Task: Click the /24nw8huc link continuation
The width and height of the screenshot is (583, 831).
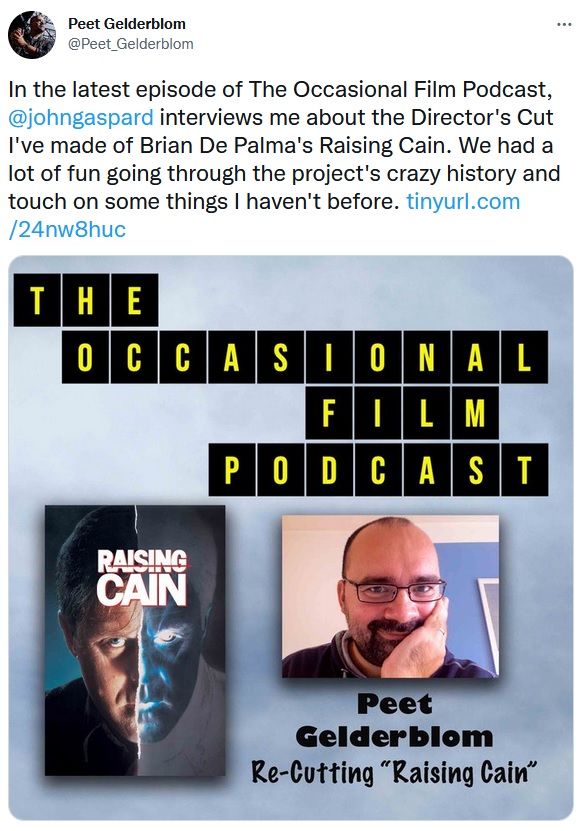Action: pos(67,229)
